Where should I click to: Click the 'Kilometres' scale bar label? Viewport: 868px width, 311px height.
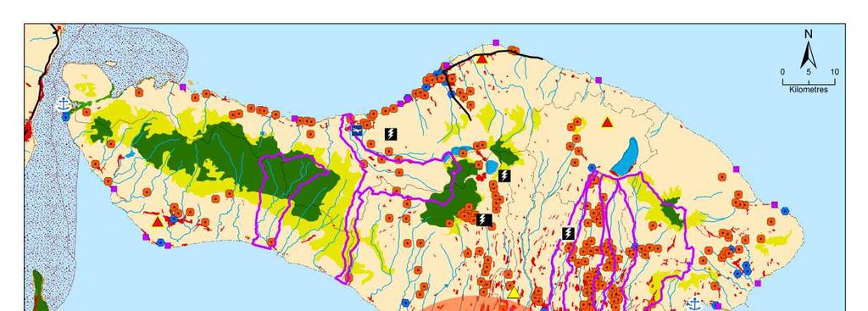coord(808,90)
